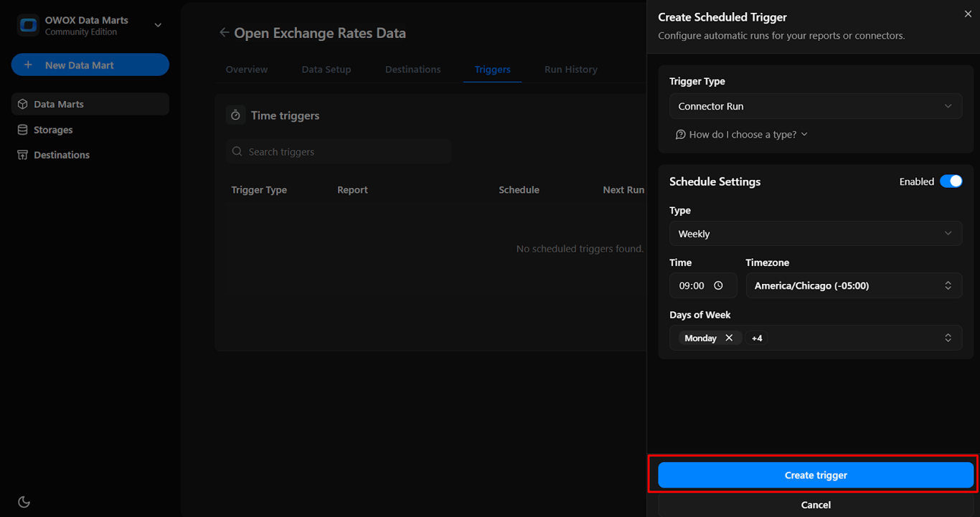Expand the OWOX Data Marts workspace chevron
Screen dimensions: 980x517
(158, 26)
